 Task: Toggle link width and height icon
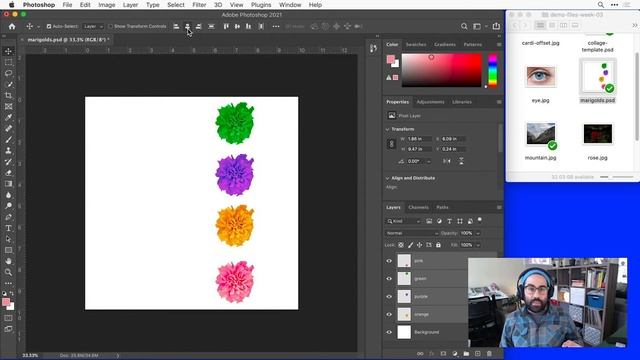pyautogui.click(x=391, y=144)
